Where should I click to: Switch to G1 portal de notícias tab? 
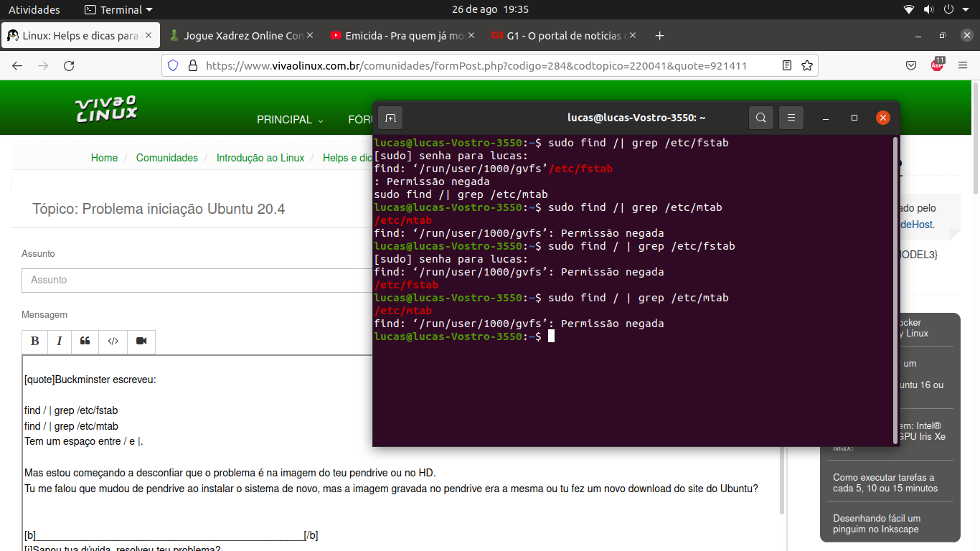[565, 35]
